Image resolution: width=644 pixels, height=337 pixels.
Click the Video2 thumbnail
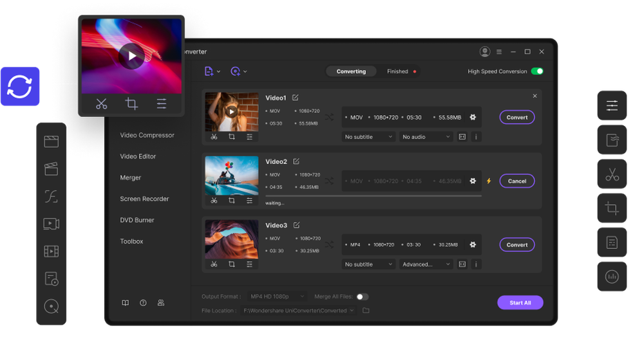pyautogui.click(x=232, y=176)
